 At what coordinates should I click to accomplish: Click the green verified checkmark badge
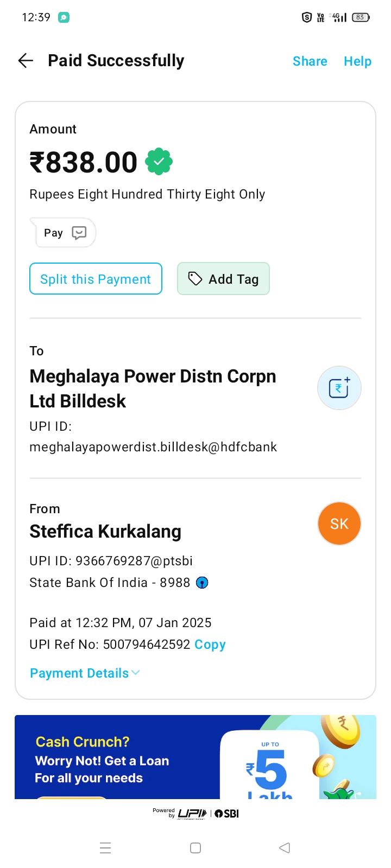coord(159,162)
